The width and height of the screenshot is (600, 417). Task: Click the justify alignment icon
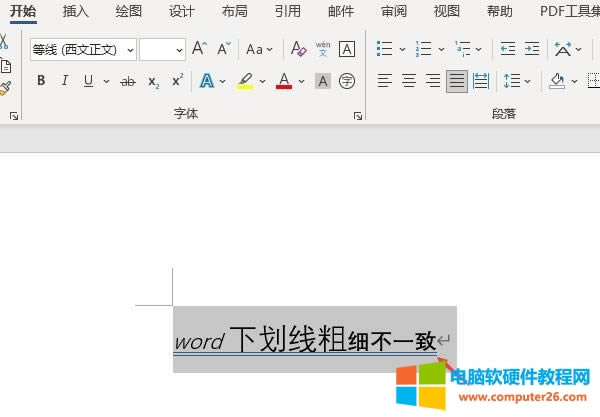pyautogui.click(x=456, y=81)
